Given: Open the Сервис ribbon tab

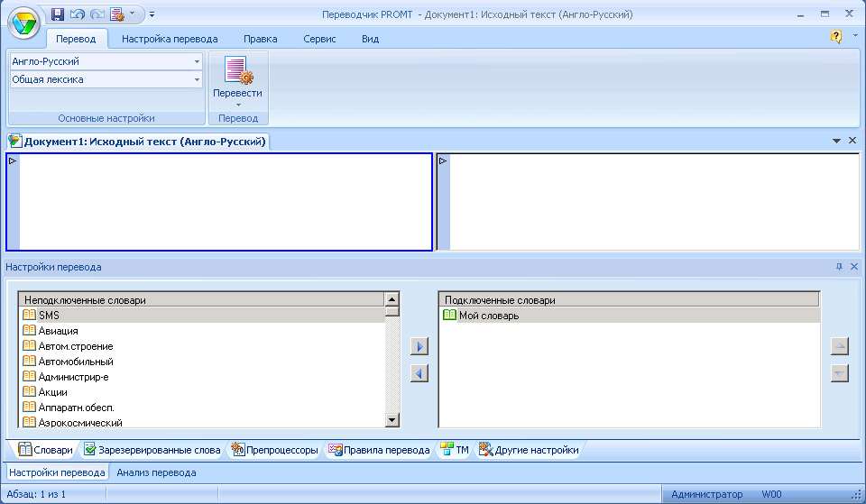Looking at the screenshot, I should point(319,39).
